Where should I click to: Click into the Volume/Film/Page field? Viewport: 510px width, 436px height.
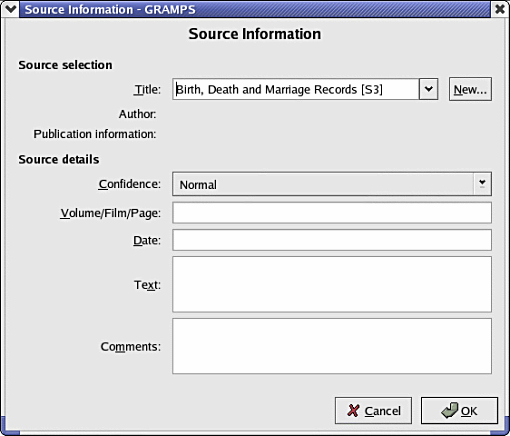coord(332,213)
